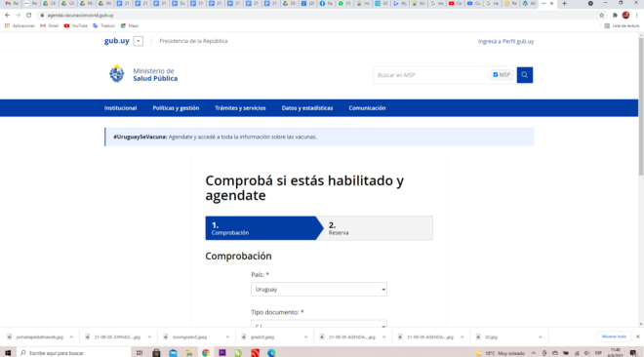The height and width of the screenshot is (357, 644).
Task: Toggle the MSP checkbox in search box
Action: click(496, 75)
